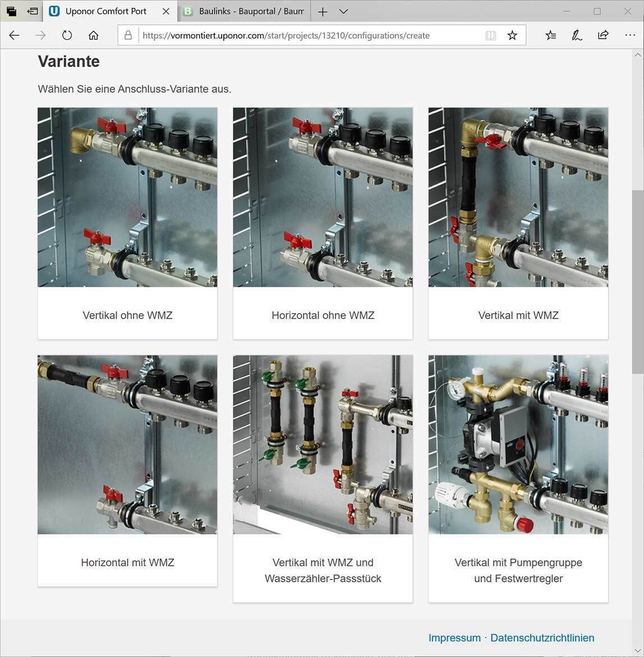This screenshot has height=657, width=644.
Task: Click the text Wählen Sie eine Anschluss-Variante aus
Action: 135,89
